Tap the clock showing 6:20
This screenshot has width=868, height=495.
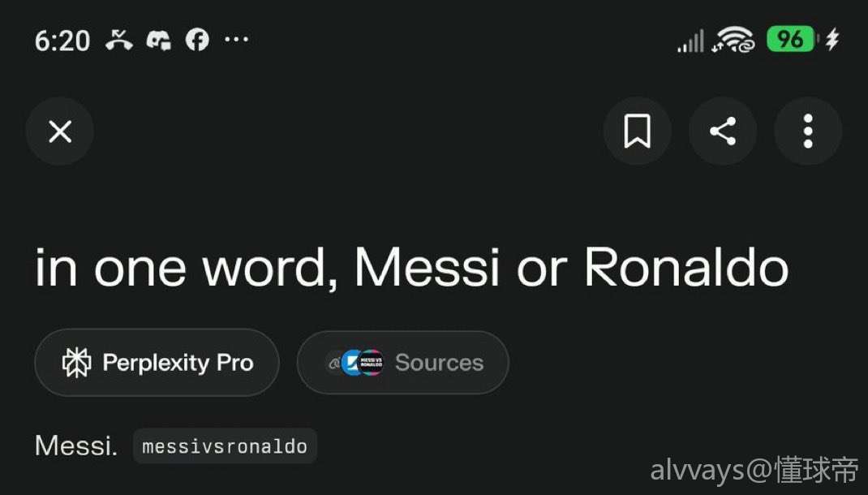(62, 41)
